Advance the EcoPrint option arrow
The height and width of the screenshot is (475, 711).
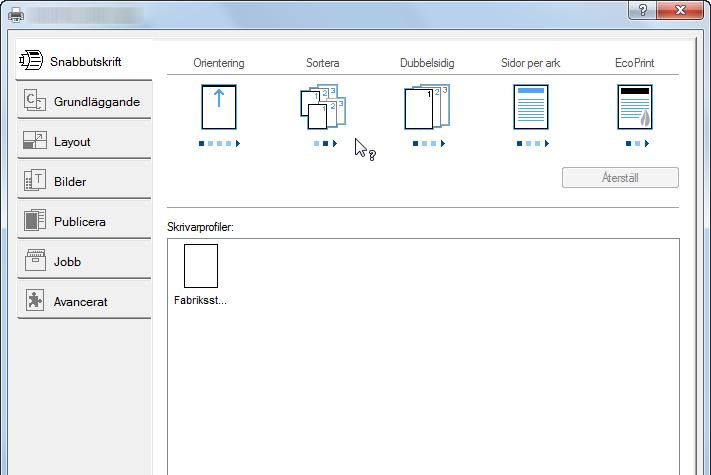[647, 144]
